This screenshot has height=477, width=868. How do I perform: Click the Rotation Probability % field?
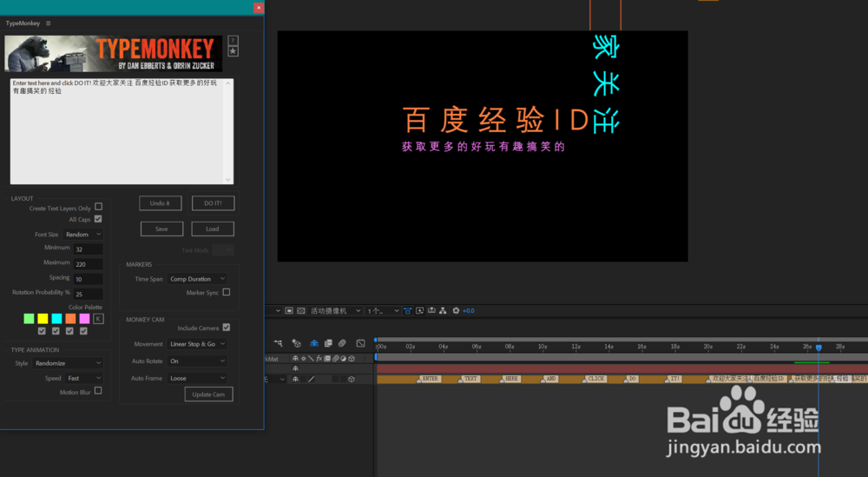point(88,295)
